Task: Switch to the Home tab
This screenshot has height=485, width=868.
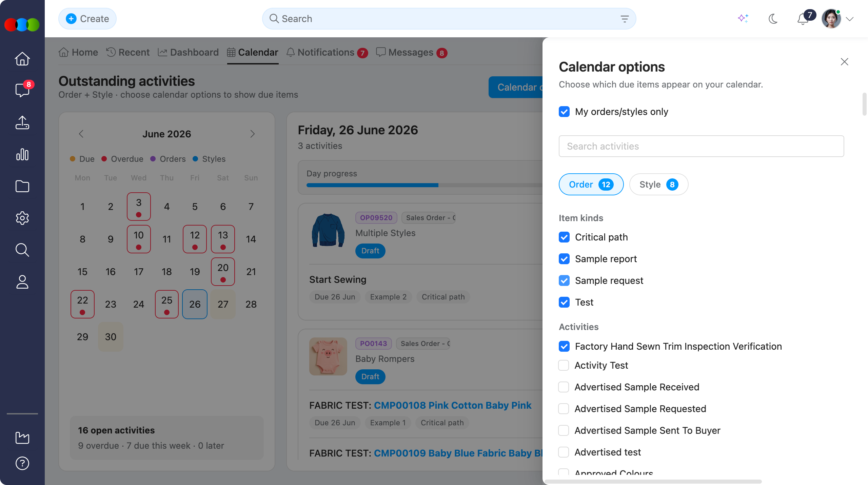Action: pyautogui.click(x=78, y=53)
